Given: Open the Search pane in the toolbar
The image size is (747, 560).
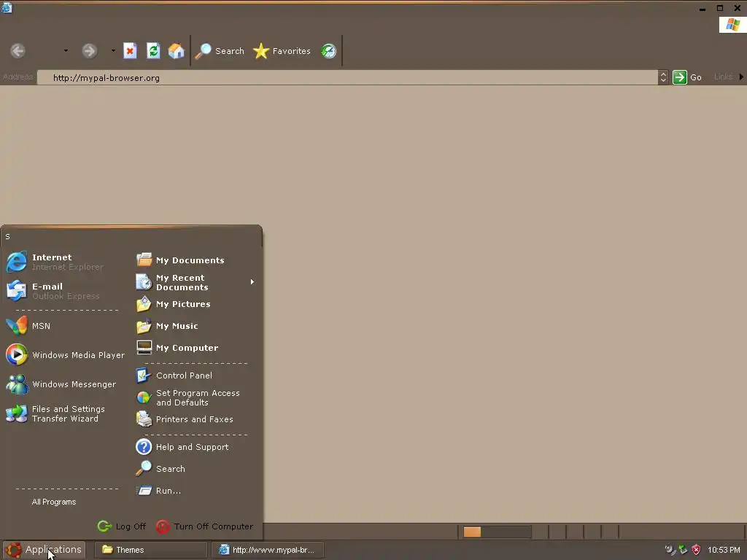Looking at the screenshot, I should [x=220, y=50].
